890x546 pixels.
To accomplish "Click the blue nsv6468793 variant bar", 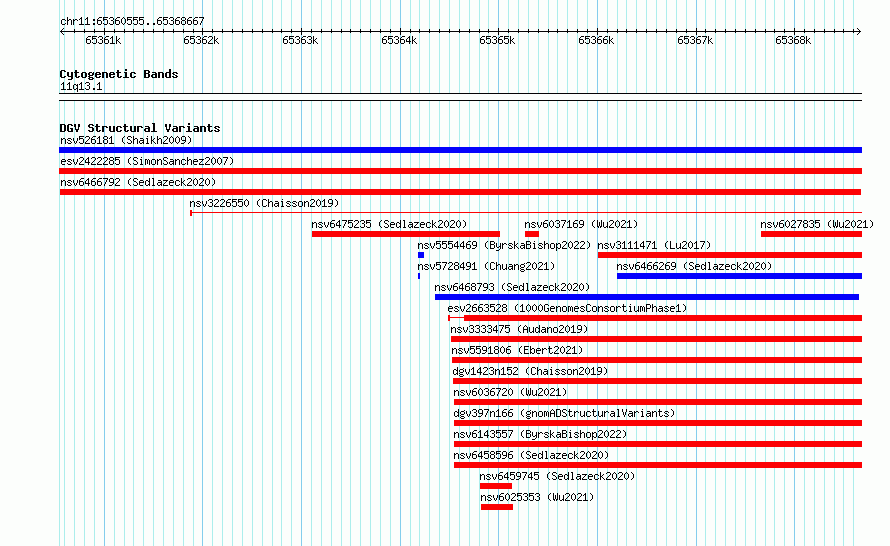I will (647, 297).
